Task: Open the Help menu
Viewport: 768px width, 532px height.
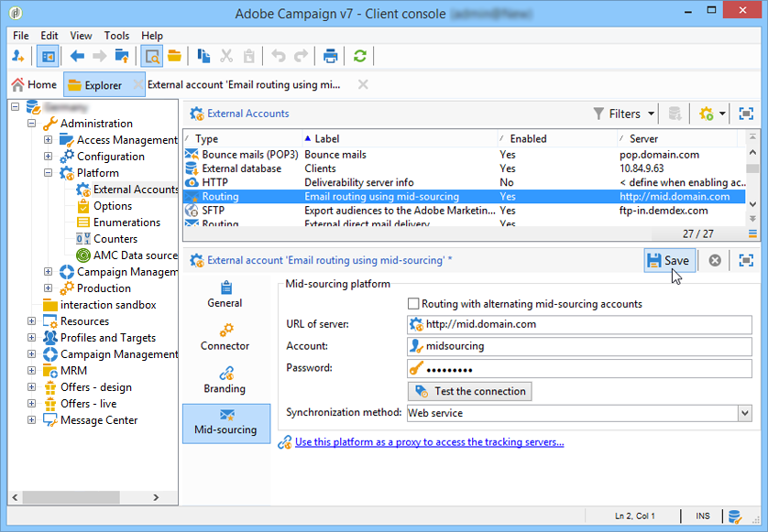Action: 152,36
